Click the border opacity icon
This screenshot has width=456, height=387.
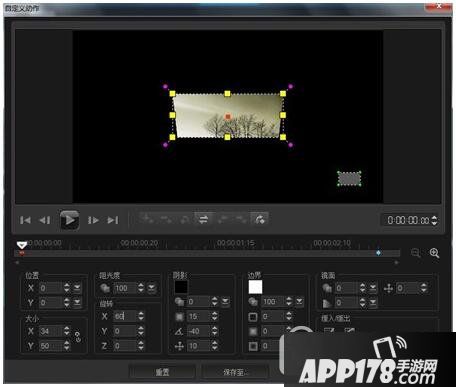pos(253,302)
